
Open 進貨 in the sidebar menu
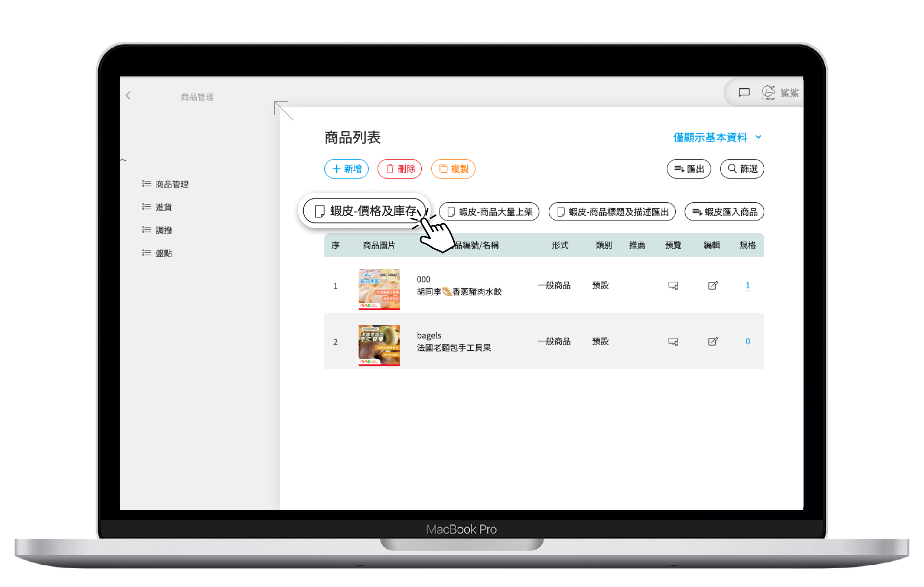tap(163, 207)
